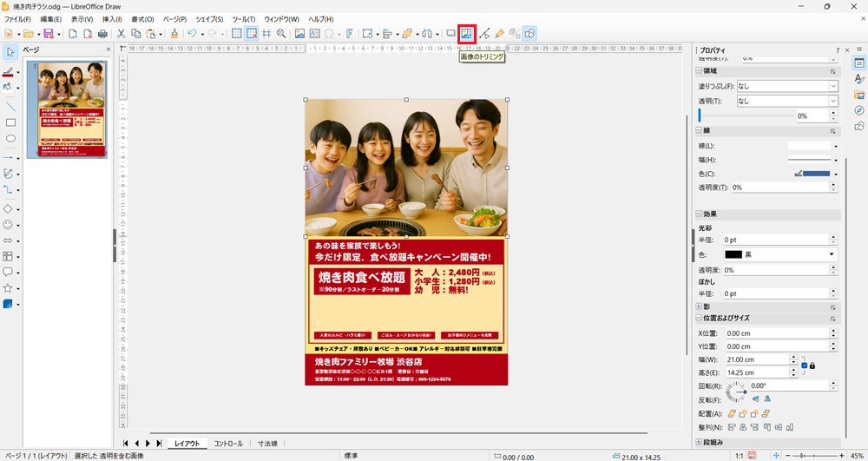The height and width of the screenshot is (461, 868).
Task: Click the Shadow toggle toolbar icon
Action: coord(450,34)
